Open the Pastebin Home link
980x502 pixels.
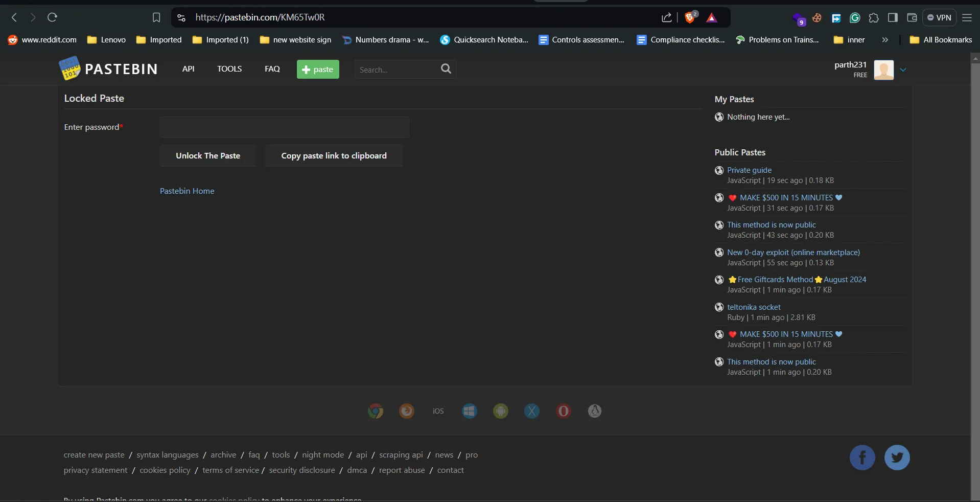[187, 191]
